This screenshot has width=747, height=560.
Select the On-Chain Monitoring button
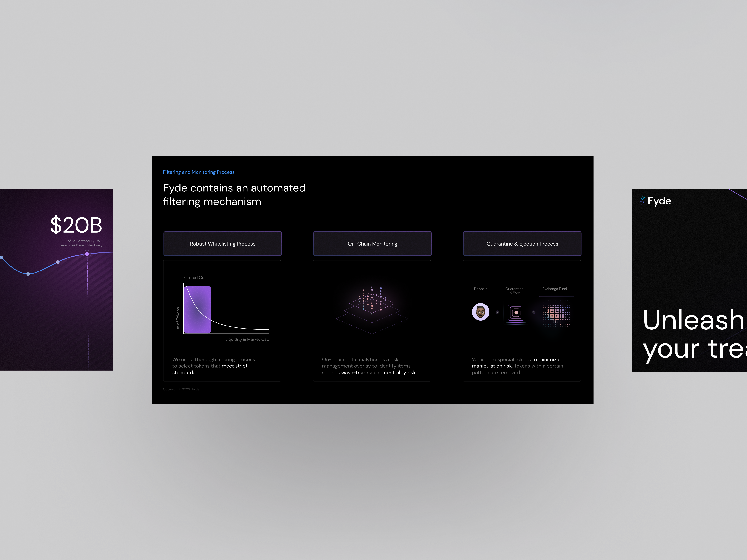372,243
